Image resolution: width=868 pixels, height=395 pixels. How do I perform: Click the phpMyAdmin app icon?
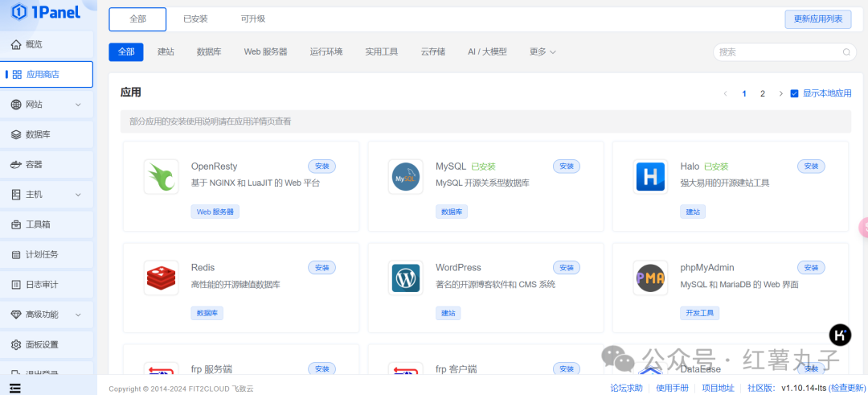pyautogui.click(x=650, y=278)
